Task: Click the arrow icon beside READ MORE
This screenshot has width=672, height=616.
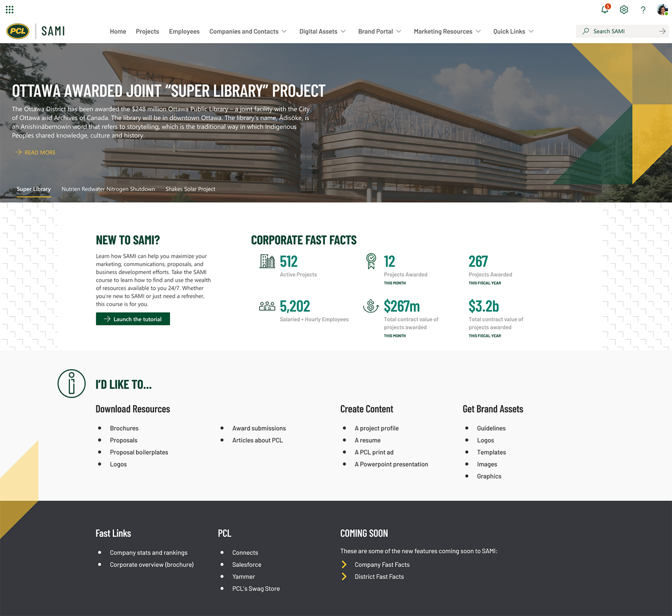Action: point(18,152)
